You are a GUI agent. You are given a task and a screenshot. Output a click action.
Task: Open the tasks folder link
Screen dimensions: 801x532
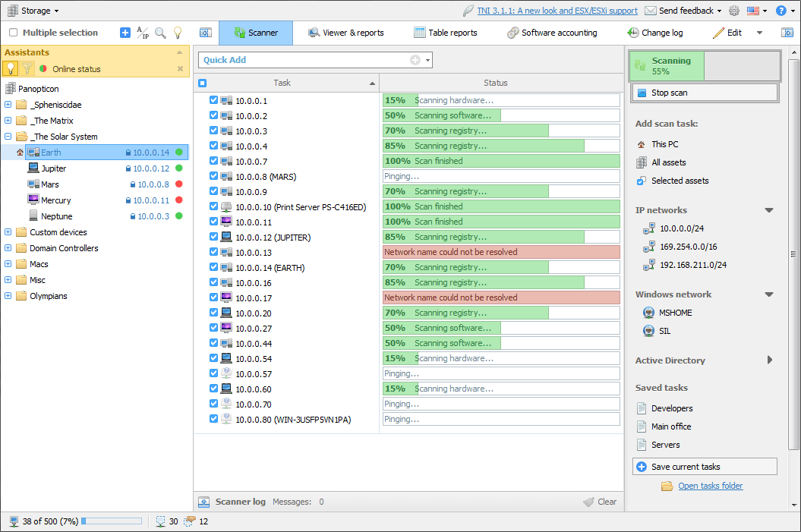tap(710, 486)
